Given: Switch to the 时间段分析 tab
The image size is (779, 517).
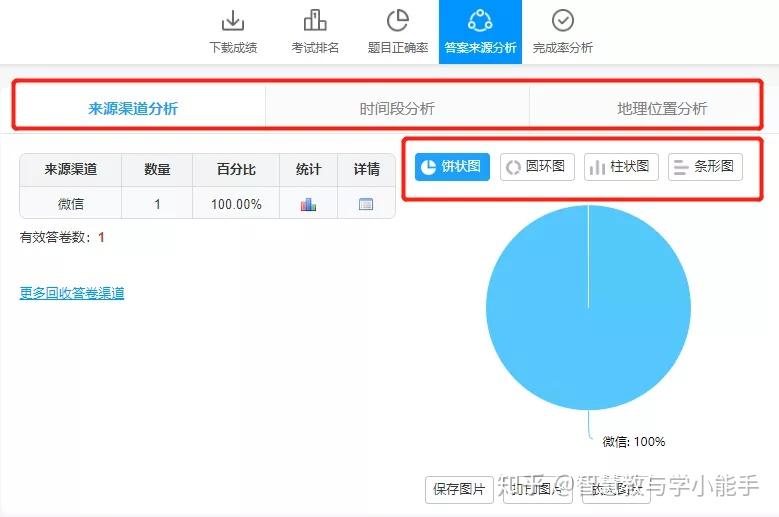Looking at the screenshot, I should click(x=397, y=108).
